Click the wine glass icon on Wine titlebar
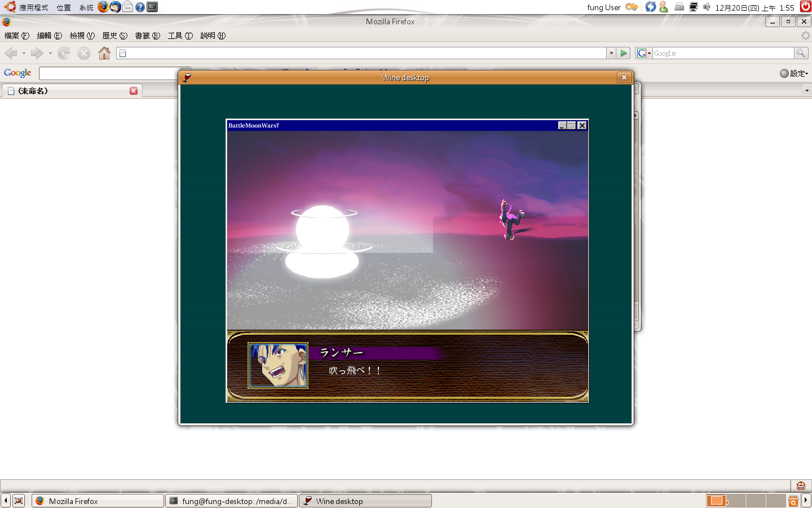This screenshot has width=812, height=508. [x=187, y=77]
